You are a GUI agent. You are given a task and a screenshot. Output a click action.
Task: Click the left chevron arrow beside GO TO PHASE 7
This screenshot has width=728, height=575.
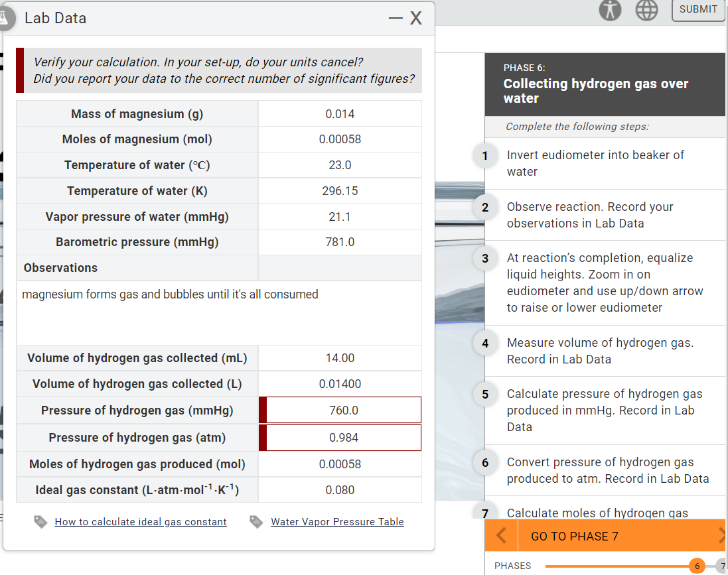pyautogui.click(x=501, y=536)
